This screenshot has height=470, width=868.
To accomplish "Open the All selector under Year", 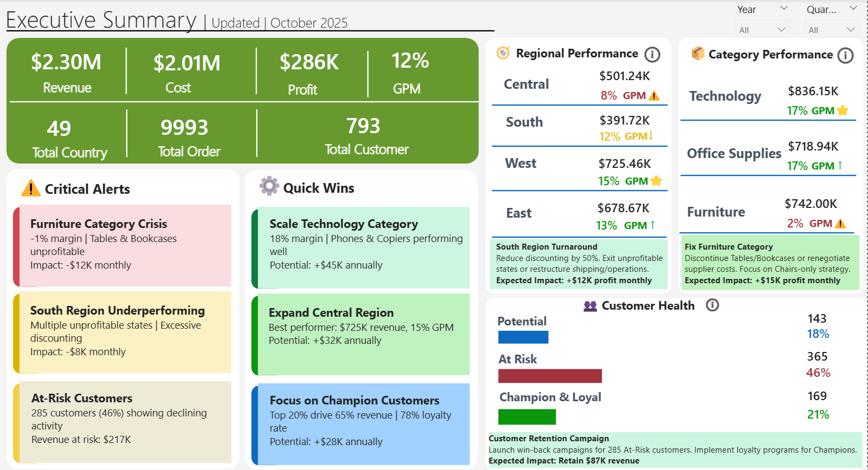I will click(762, 29).
